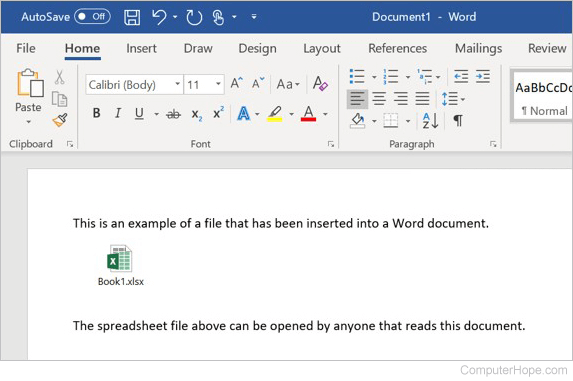The height and width of the screenshot is (381, 573).
Task: Open the Touch/Mouse mode dropdown arrow
Action: click(x=234, y=17)
